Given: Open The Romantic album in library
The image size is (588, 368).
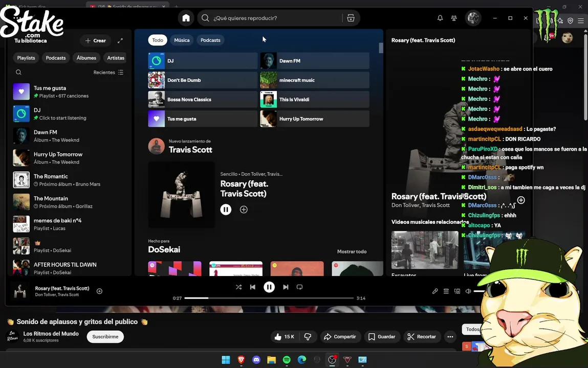Looking at the screenshot, I should click(70, 180).
